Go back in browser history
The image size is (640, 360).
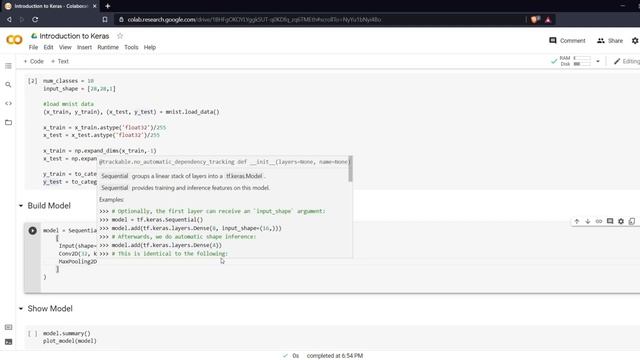pyautogui.click(x=9, y=19)
